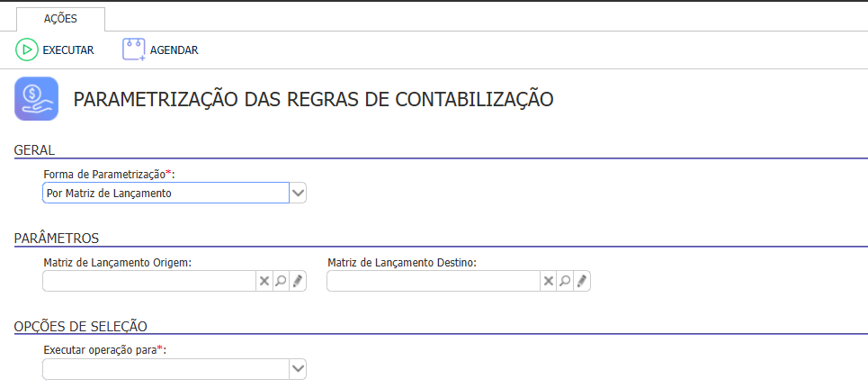Click the EXECUTAR play icon
Screen dimensions: 868x388
coord(27,50)
